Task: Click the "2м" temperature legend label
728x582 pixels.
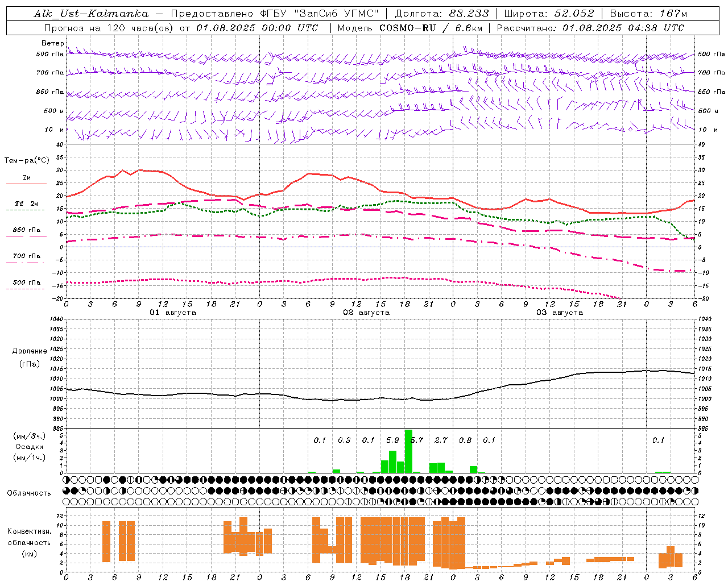Action: tap(27, 178)
